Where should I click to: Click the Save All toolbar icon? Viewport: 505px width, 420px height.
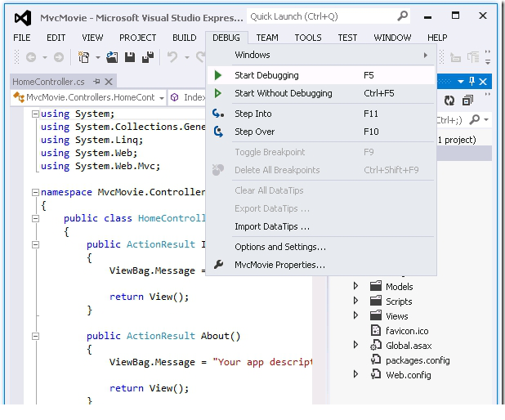click(x=148, y=57)
